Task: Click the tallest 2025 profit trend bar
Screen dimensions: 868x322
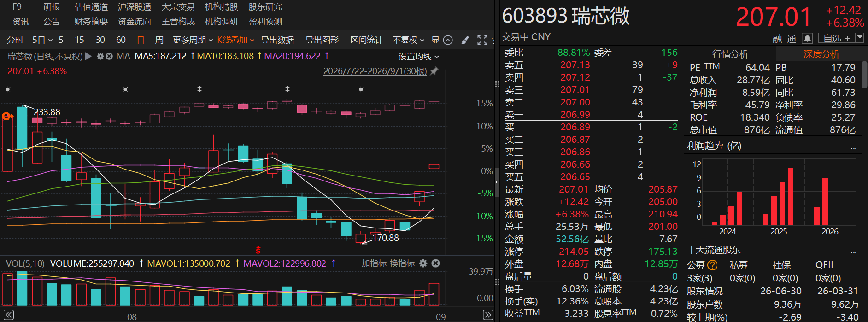Action: [x=790, y=197]
